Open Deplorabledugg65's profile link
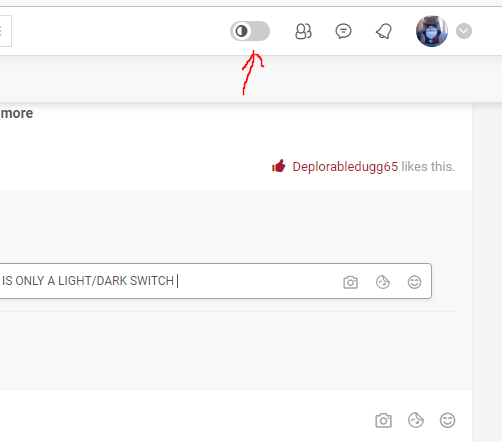The image size is (502, 442). 345,166
